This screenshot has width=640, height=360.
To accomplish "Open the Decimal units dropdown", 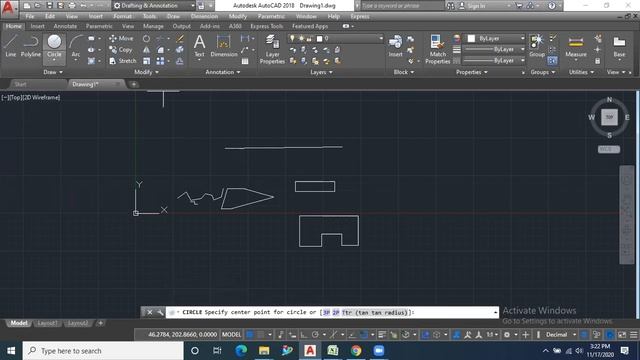I will coord(561,335).
